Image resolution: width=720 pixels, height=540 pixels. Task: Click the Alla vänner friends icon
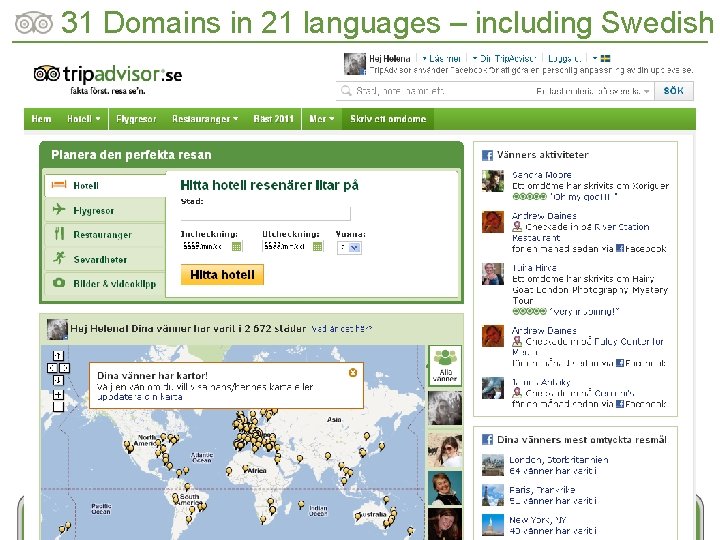coord(444,366)
